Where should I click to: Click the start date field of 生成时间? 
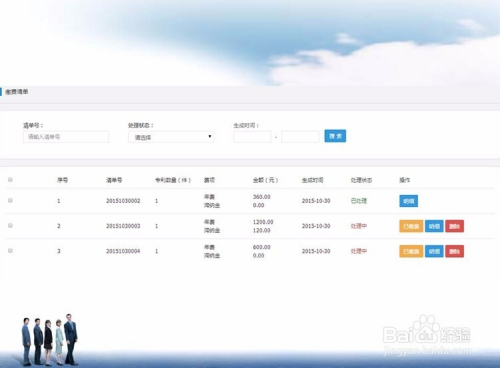coord(252,137)
